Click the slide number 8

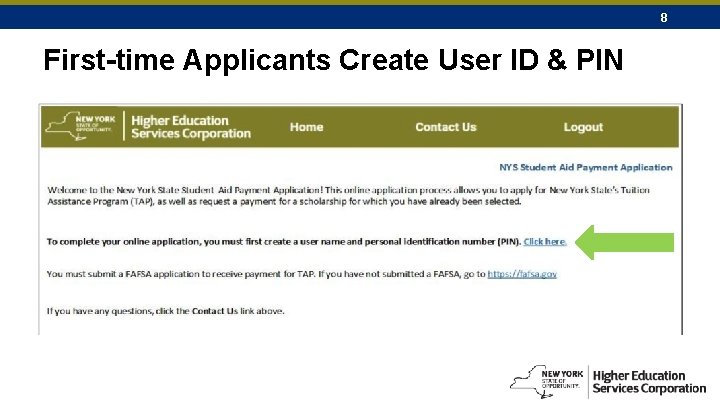(x=664, y=18)
